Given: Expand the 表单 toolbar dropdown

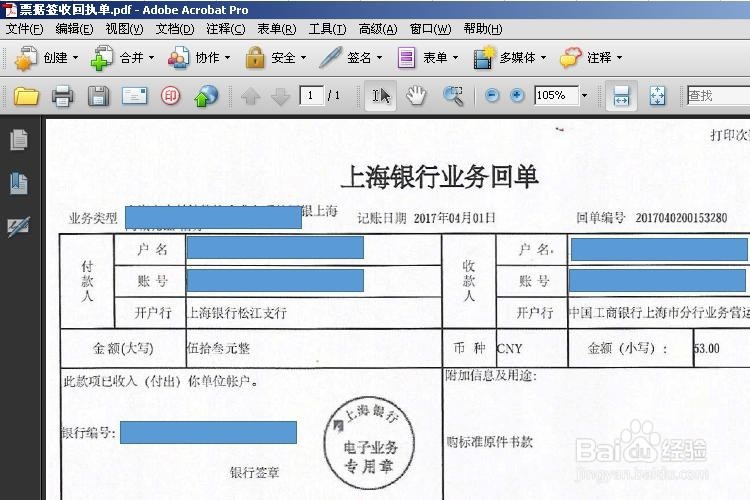Looking at the screenshot, I should tap(455, 57).
